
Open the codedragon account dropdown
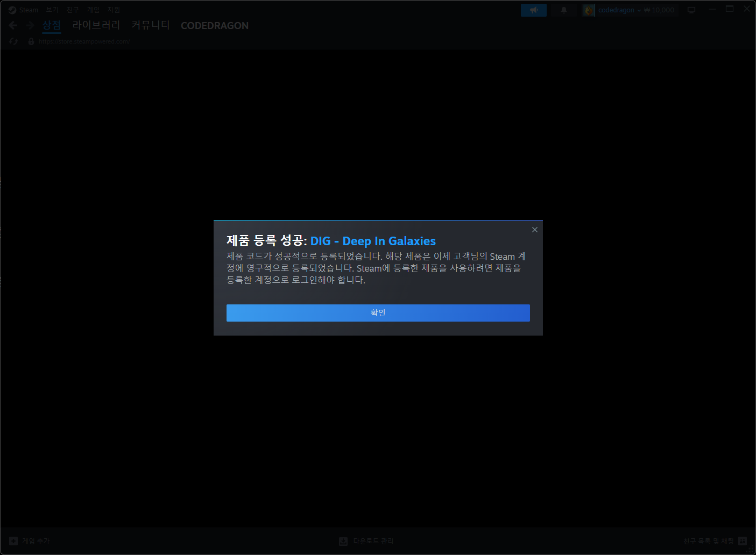coord(620,10)
